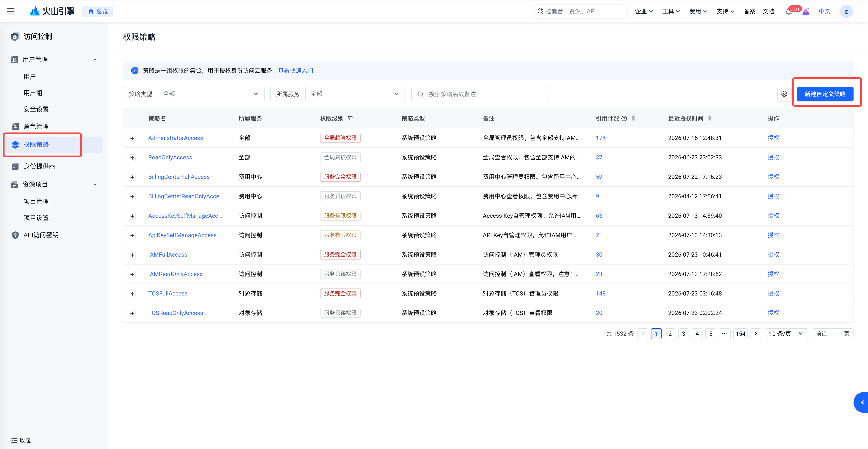The height and width of the screenshot is (449, 868).
Task: Open the 企业 top menu
Action: click(644, 12)
